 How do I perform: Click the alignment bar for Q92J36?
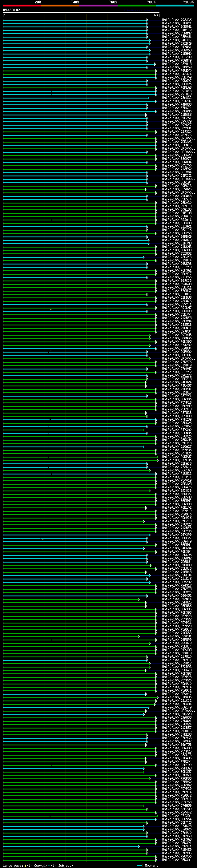tap(76, 20)
